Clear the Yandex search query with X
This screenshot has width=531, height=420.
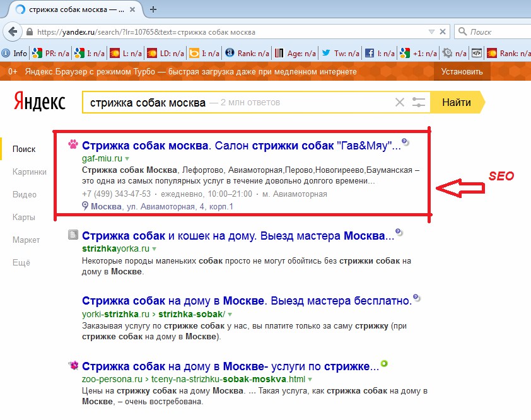400,102
